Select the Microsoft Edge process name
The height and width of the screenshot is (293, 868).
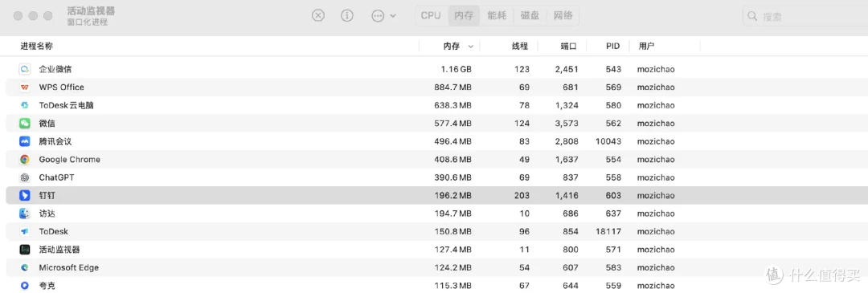(68, 267)
